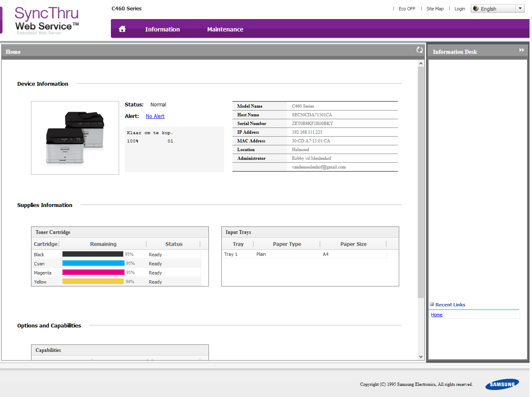
Task: Click the printer device thumbnail image
Action: 75,138
